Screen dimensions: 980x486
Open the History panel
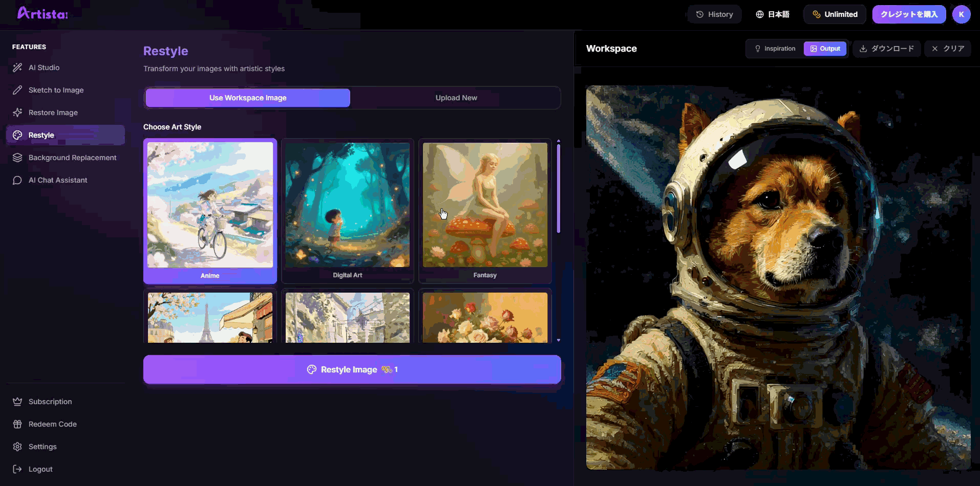714,14
